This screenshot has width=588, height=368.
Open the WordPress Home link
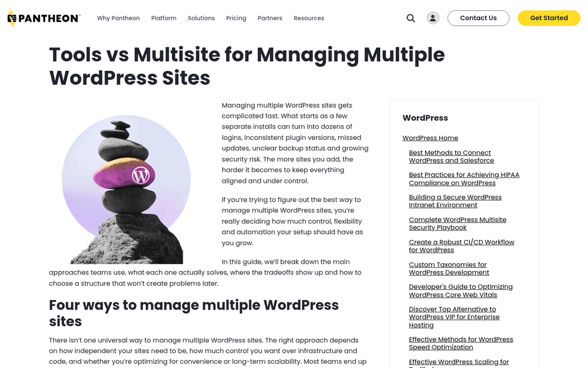(430, 138)
